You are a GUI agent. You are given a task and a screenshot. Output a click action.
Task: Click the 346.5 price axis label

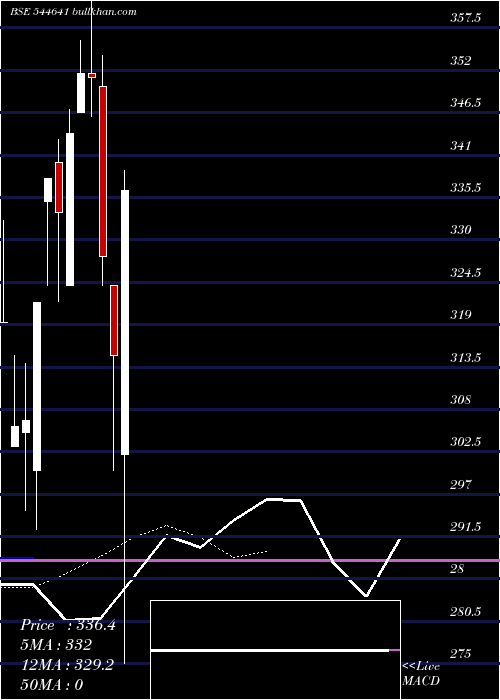click(466, 103)
